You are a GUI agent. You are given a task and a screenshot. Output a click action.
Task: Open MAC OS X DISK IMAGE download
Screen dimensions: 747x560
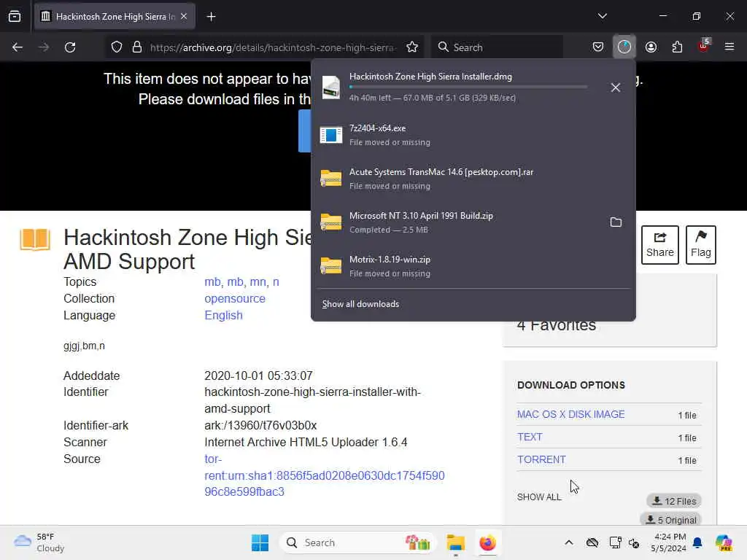(570, 414)
